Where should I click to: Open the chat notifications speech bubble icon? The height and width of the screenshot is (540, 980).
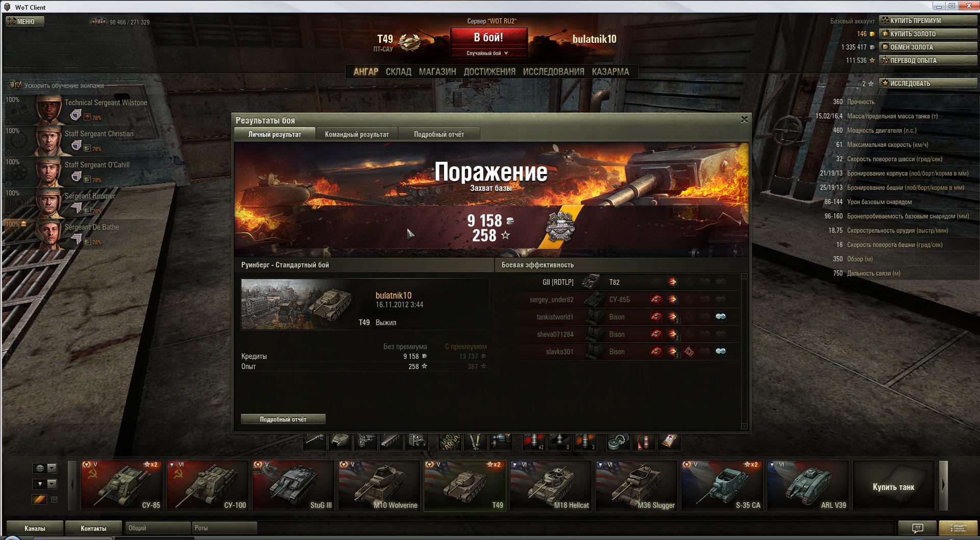point(917,528)
